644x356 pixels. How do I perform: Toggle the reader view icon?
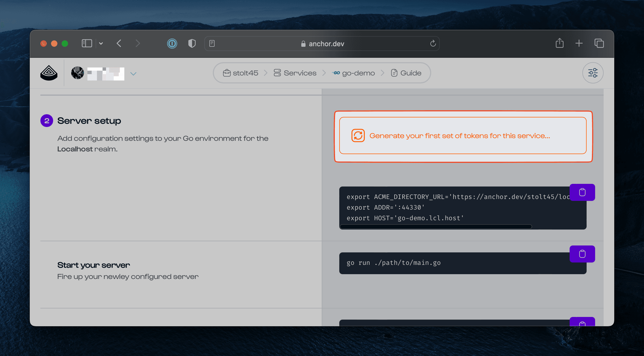[212, 44]
